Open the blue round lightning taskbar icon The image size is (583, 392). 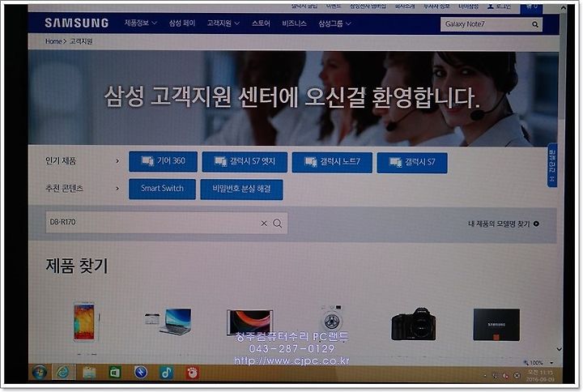pyautogui.click(x=141, y=373)
